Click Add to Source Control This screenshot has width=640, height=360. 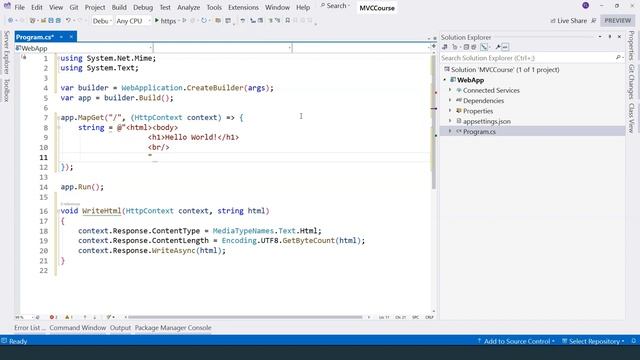(516, 341)
